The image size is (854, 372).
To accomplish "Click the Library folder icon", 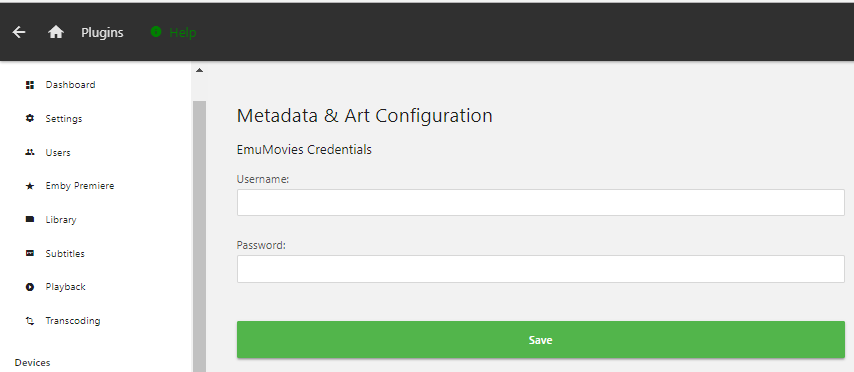I will tap(30, 219).
